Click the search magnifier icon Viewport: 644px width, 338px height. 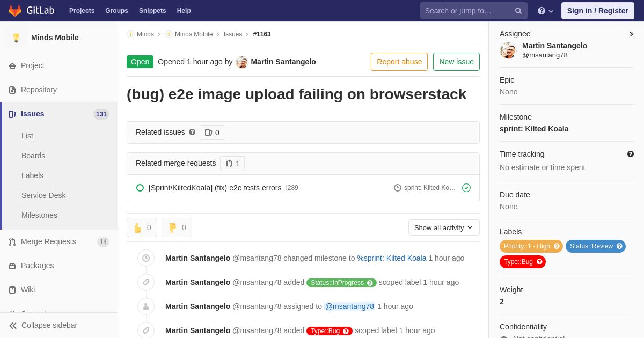518,11
